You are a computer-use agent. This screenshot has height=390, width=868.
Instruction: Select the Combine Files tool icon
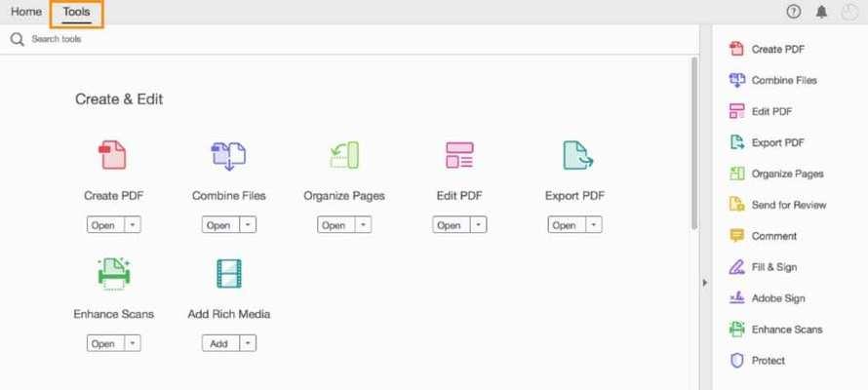tap(228, 155)
